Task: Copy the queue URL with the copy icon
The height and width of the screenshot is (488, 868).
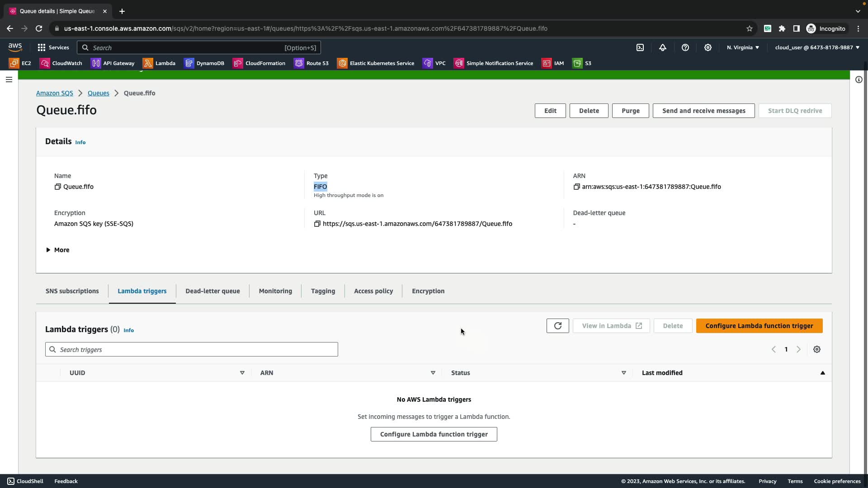Action: 317,224
